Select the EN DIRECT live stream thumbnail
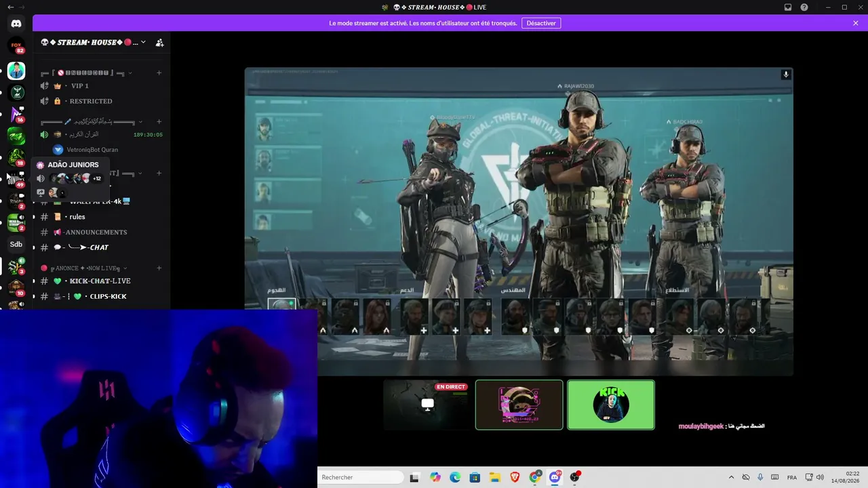This screenshot has height=488, width=868. tap(427, 405)
